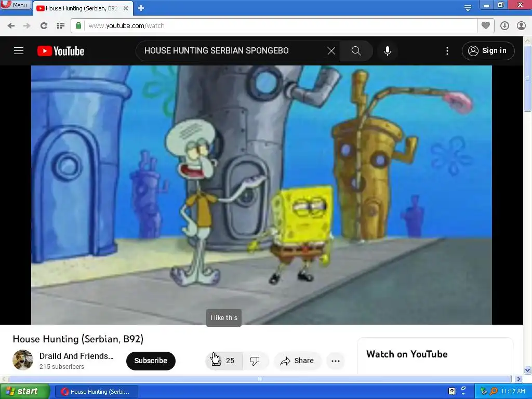Viewport: 532px width, 399px height.
Task: Open browser downloads icon
Action: (504, 26)
